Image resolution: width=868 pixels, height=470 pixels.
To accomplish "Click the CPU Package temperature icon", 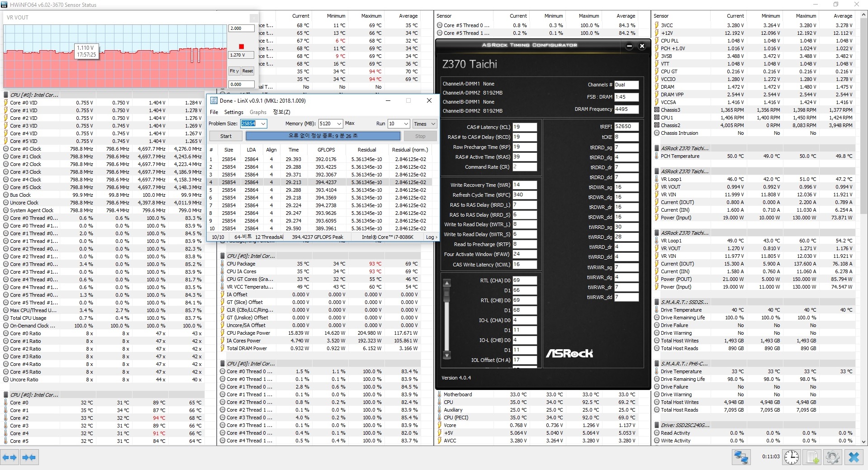I will click(223, 264).
